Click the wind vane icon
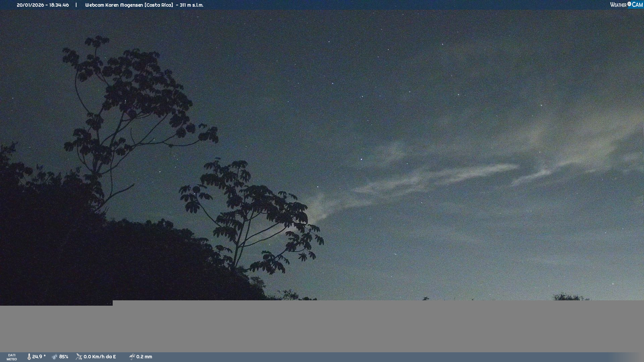The width and height of the screenshot is (644, 362). [79, 357]
